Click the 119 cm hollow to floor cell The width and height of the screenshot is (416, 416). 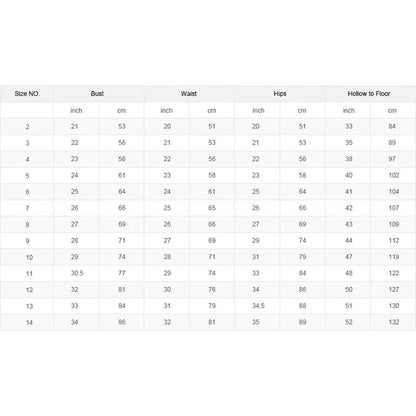click(x=394, y=257)
